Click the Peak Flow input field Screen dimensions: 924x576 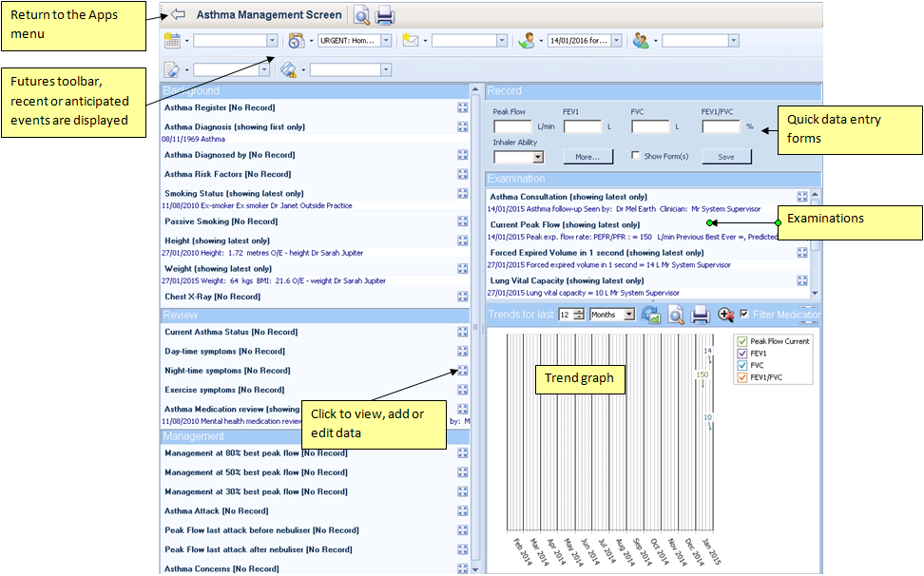[x=512, y=126]
